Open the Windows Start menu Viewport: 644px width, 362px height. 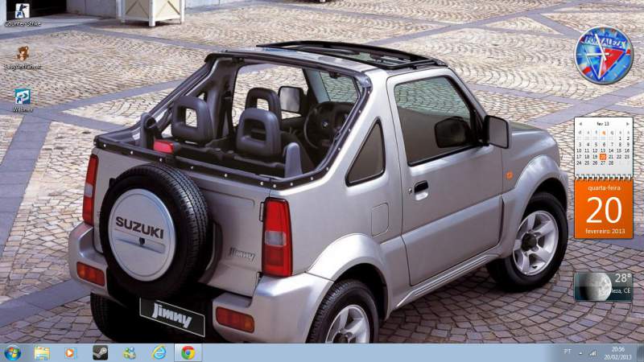pos(12,353)
